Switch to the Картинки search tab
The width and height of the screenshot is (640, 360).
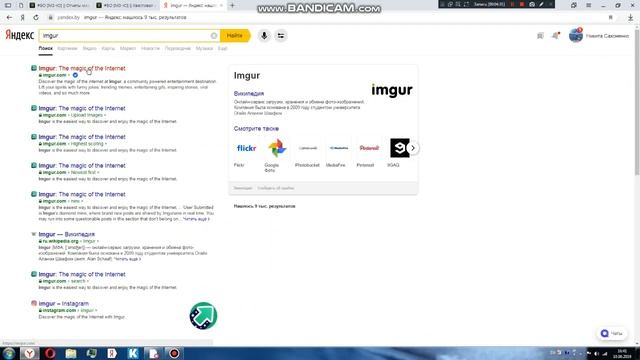point(67,49)
